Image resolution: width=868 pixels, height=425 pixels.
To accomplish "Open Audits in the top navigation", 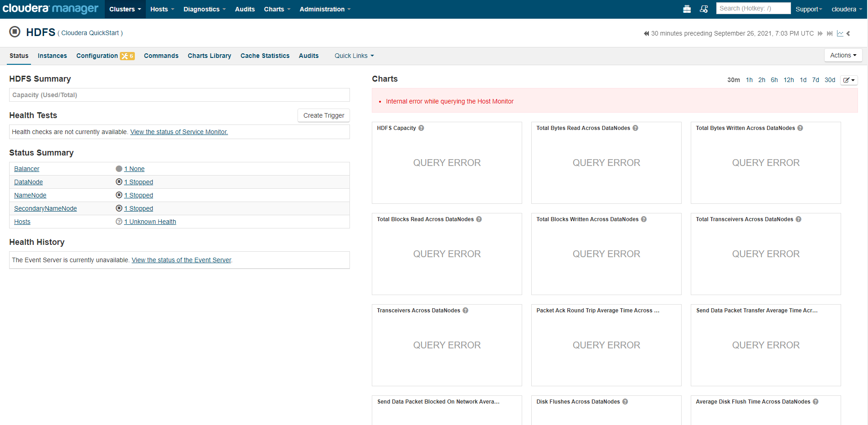I will pyautogui.click(x=245, y=9).
